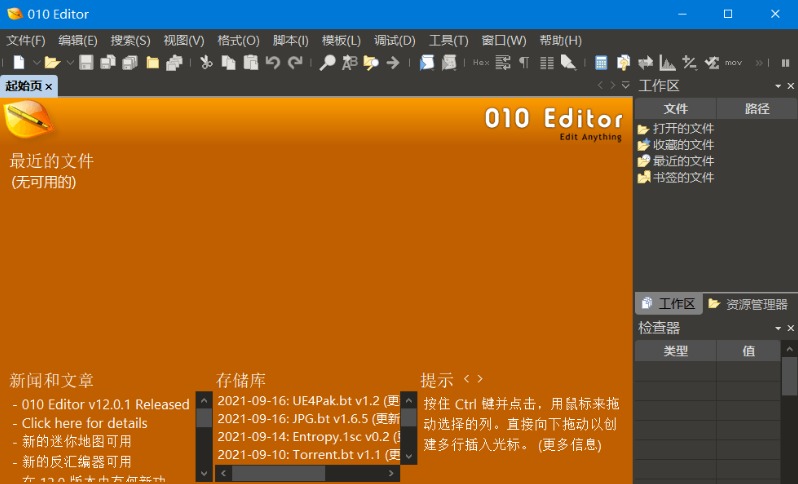Open the 帮助(H) menu
The width and height of the screenshot is (798, 484).
[x=560, y=41]
